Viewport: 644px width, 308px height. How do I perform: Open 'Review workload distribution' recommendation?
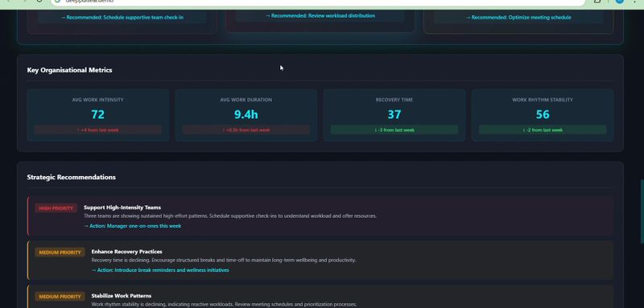[320, 15]
